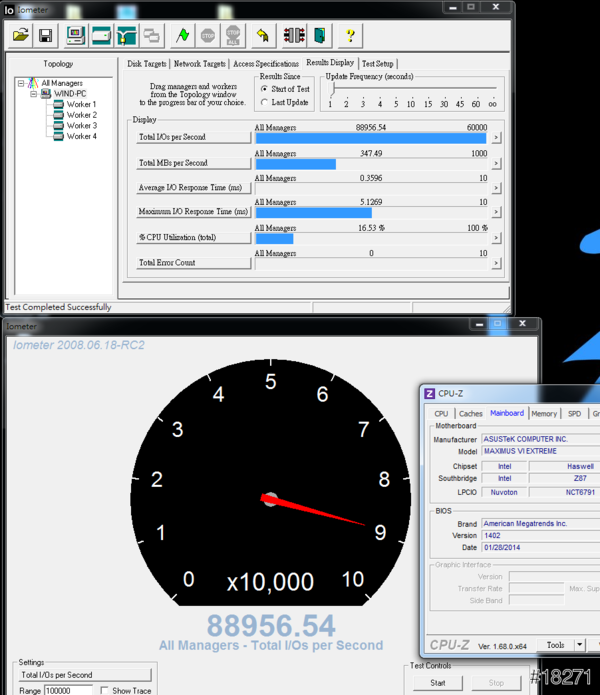Click the Range input field

point(69,690)
